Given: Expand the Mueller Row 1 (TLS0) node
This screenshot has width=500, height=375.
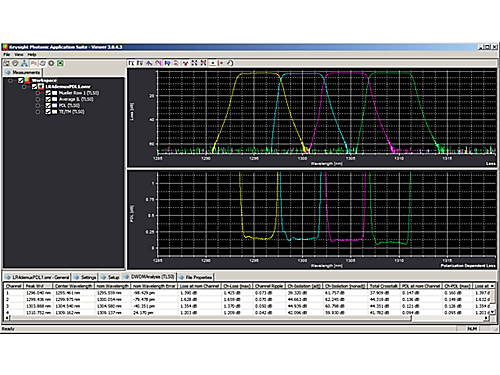Looking at the screenshot, I should coord(38,93).
